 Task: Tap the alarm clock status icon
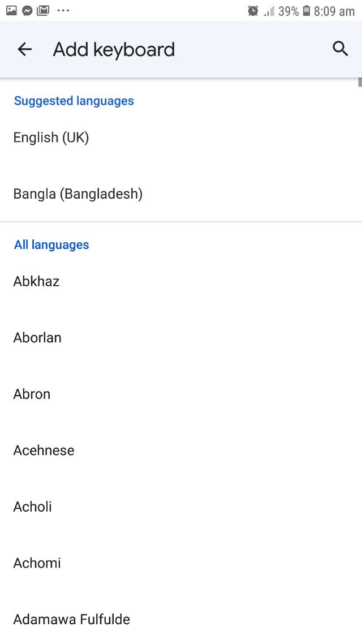pyautogui.click(x=253, y=11)
